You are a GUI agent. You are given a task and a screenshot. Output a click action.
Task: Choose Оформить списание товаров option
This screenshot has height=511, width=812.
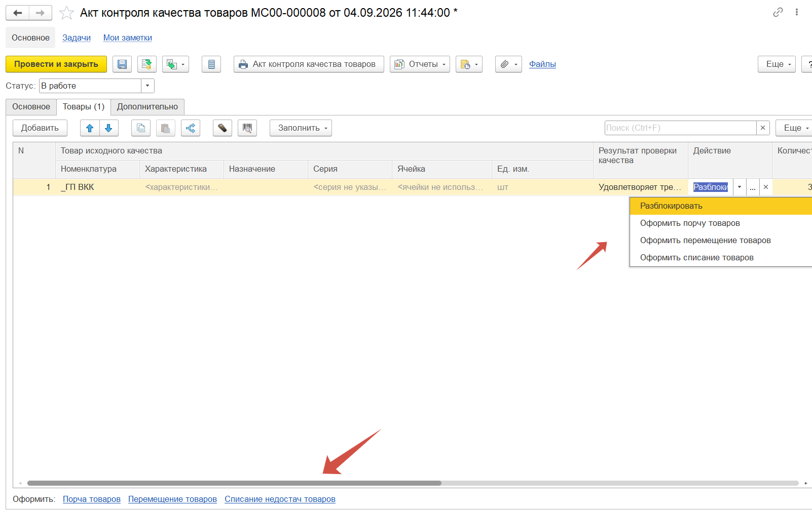721,258
